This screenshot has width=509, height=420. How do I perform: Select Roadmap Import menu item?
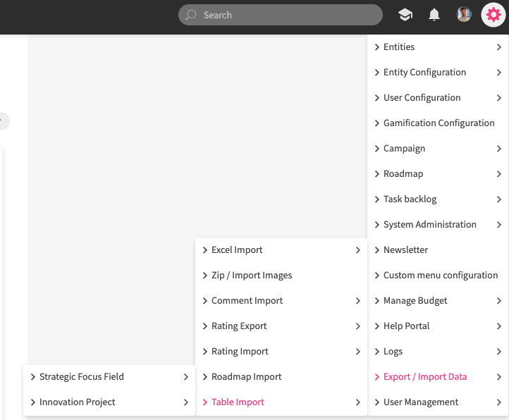pos(246,377)
